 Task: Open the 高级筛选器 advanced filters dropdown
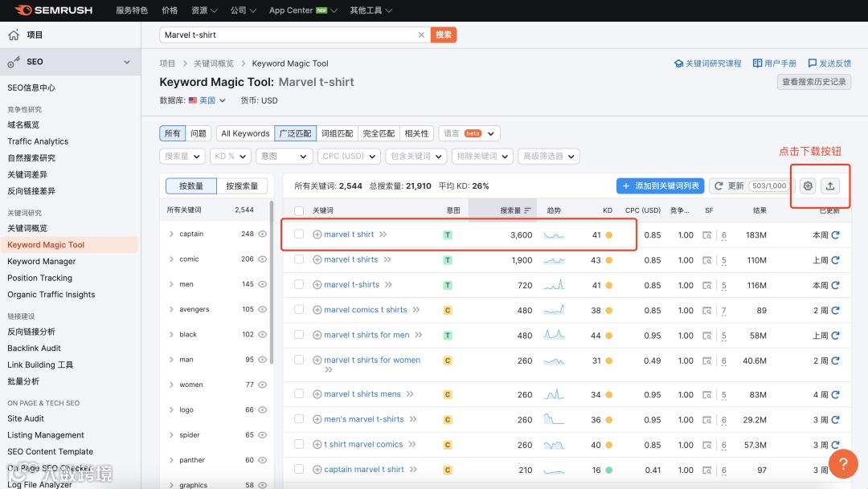(549, 156)
